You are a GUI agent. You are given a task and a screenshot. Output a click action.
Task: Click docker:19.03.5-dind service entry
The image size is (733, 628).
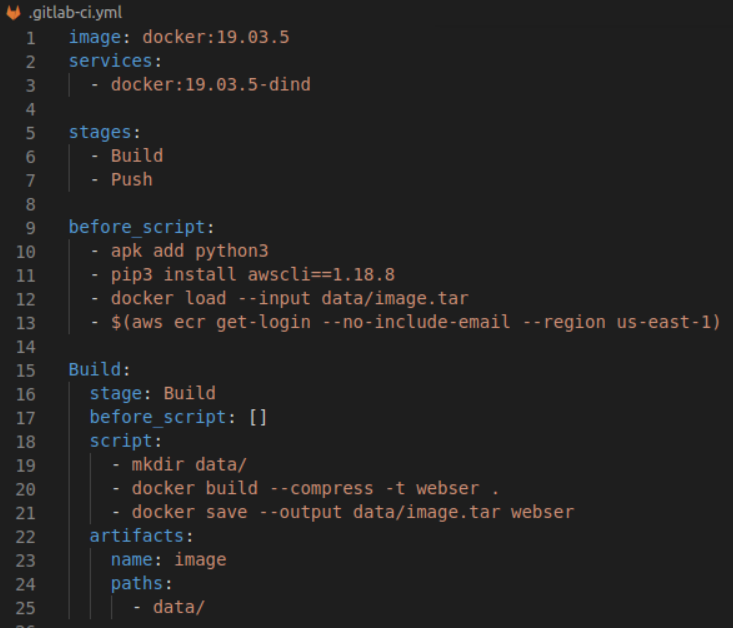tap(210, 85)
